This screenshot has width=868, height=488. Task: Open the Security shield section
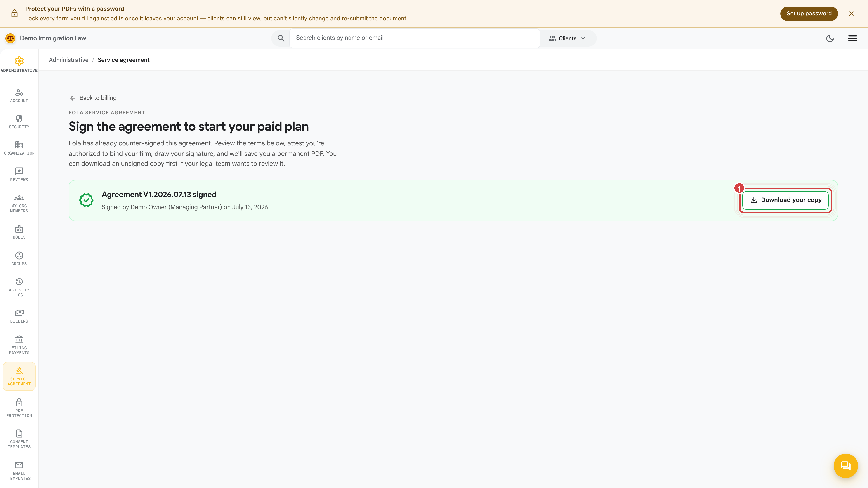(19, 122)
